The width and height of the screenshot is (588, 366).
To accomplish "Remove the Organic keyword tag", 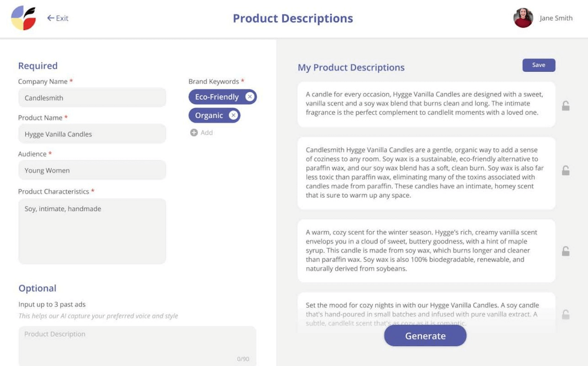I will tap(233, 115).
